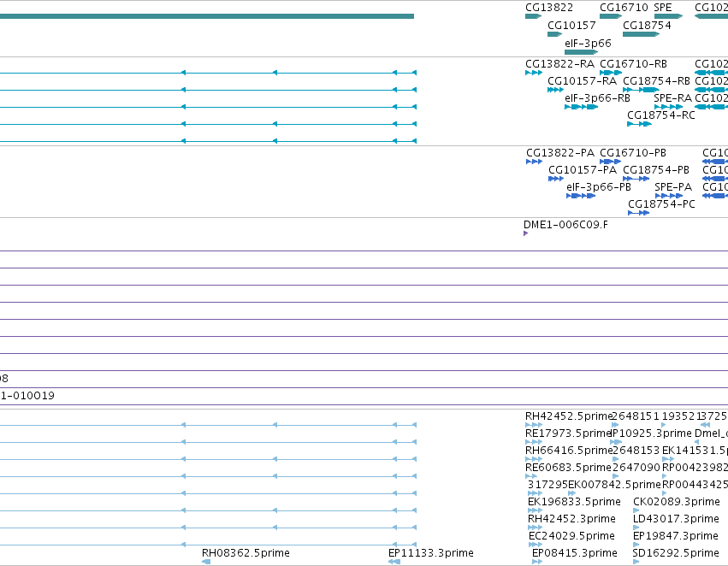
Task: Click the EK007842.5prime label
Action: pos(615,485)
